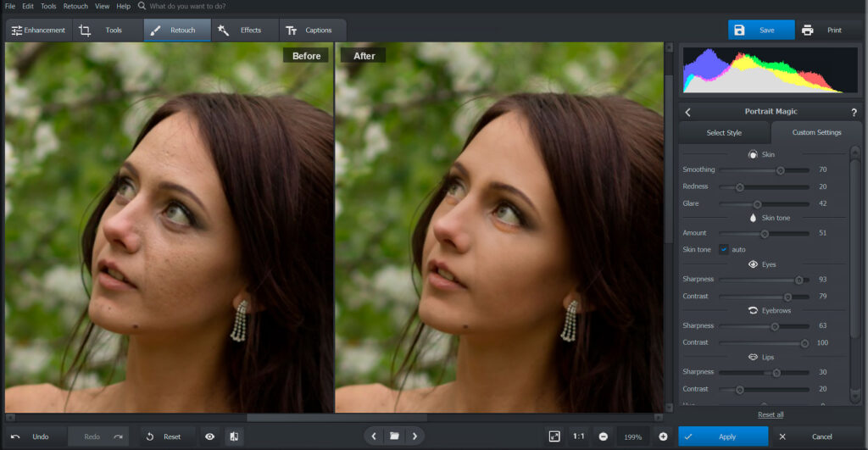Click the fit-to-screen icon
The height and width of the screenshot is (450, 868).
(554, 436)
